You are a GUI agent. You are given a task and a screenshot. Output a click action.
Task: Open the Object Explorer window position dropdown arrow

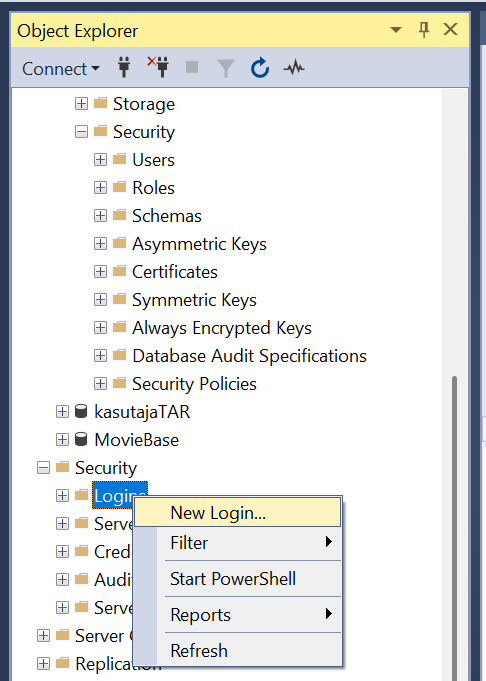click(396, 30)
